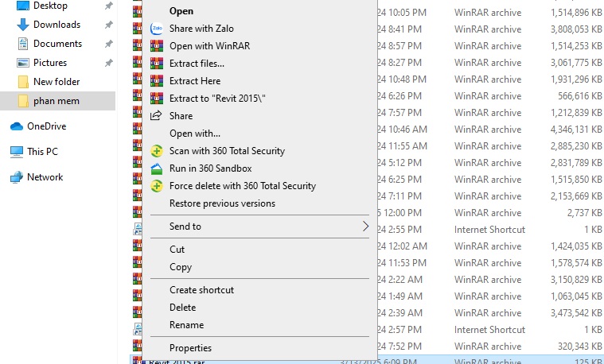
Task: Click the 360 icon beside Scan with 360
Action: click(158, 151)
